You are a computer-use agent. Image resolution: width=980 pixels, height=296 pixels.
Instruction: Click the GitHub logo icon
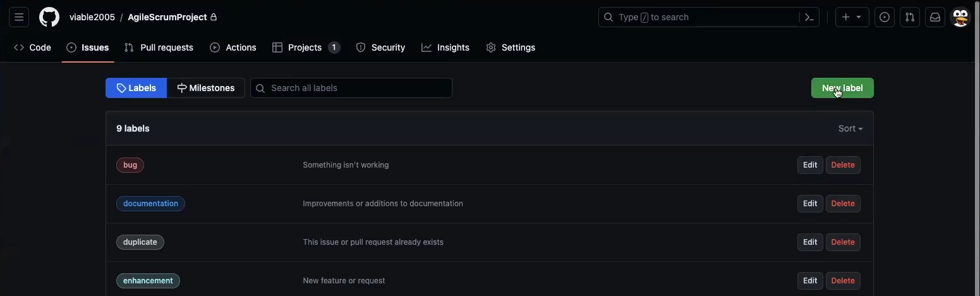(49, 17)
